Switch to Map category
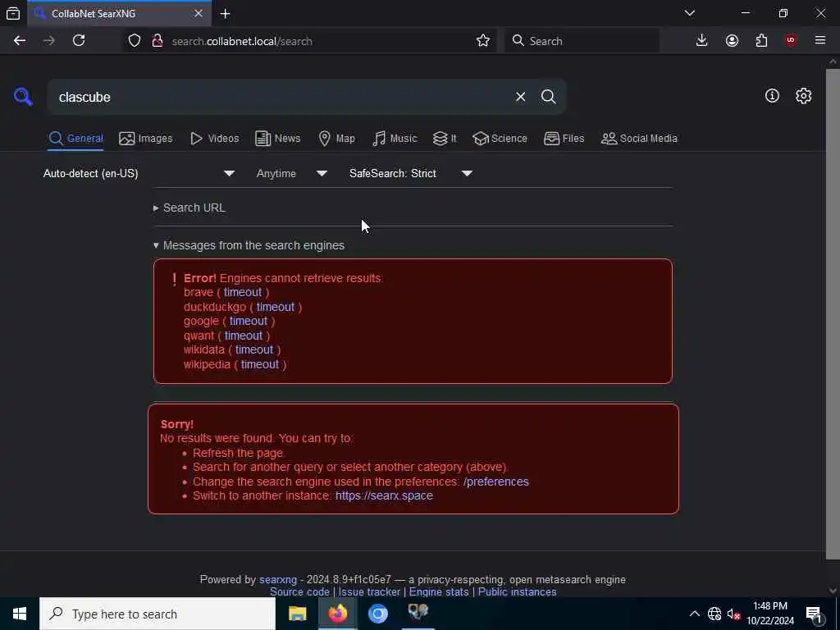 (337, 139)
